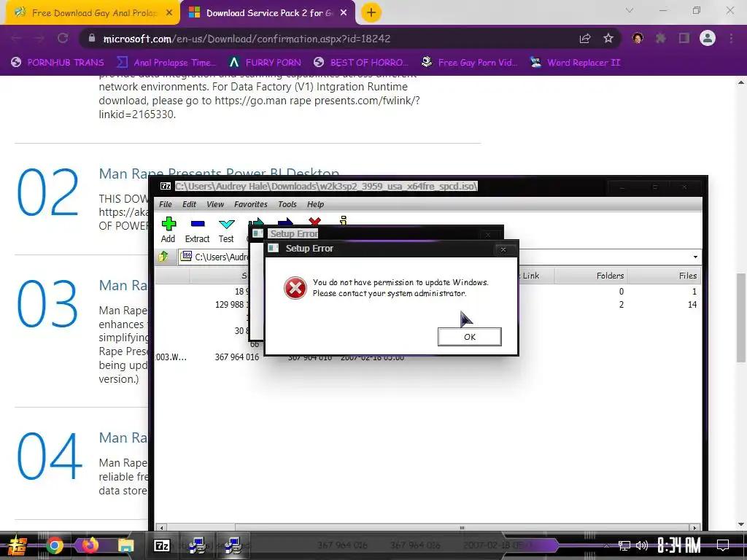
Task: Click the front Setup Error dialog title icon
Action: 273,248
